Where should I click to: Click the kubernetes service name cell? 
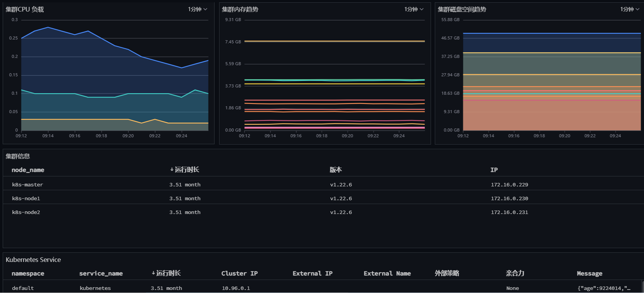[x=95, y=288]
